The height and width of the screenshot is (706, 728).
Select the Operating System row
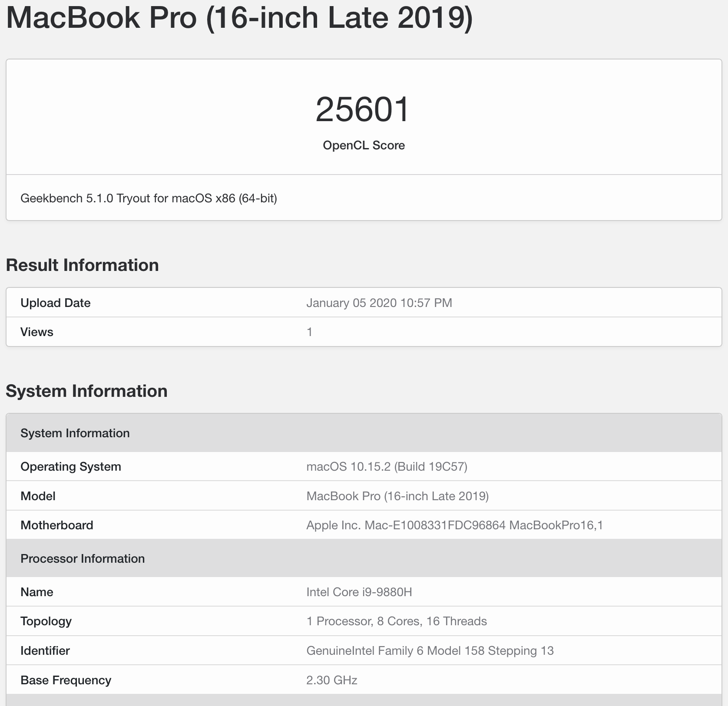(x=71, y=466)
